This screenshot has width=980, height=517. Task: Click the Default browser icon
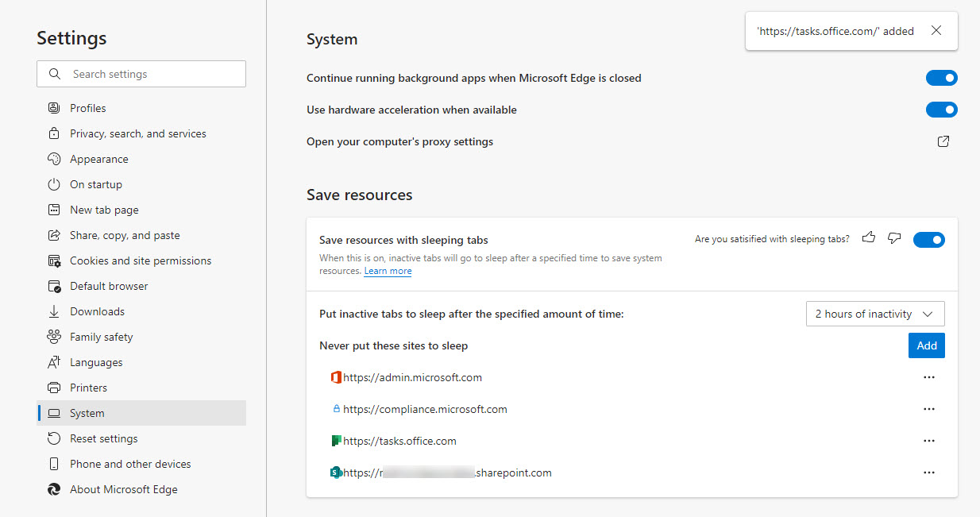pyautogui.click(x=54, y=286)
